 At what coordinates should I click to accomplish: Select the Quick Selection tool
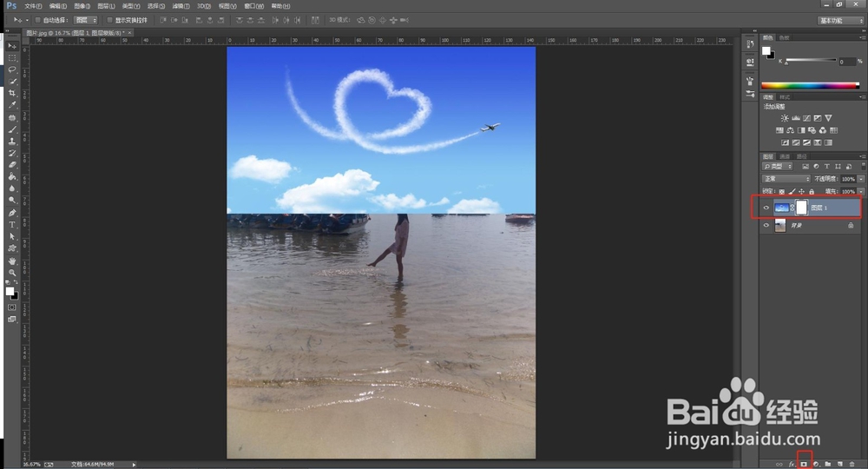(x=12, y=81)
